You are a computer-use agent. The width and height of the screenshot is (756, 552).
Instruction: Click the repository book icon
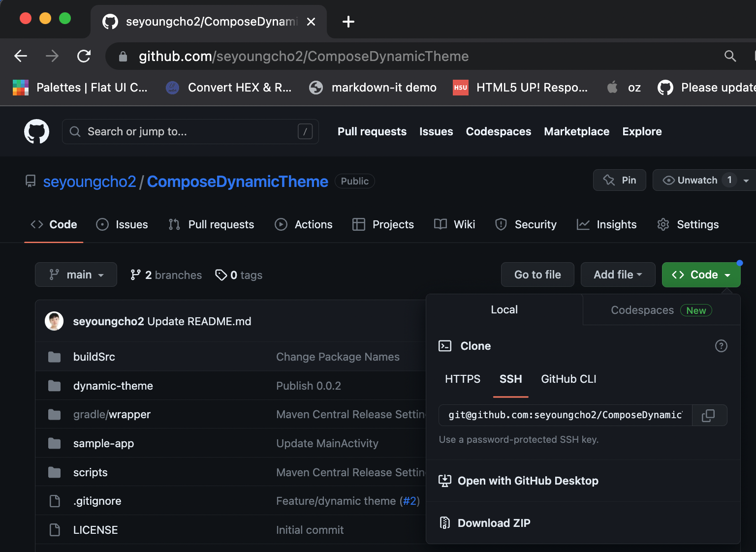(31, 181)
